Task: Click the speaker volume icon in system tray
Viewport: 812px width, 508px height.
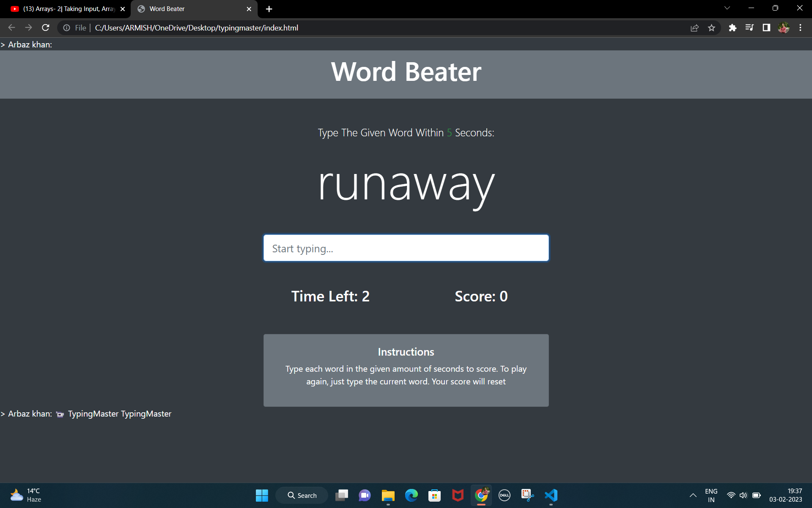Action: click(x=743, y=495)
